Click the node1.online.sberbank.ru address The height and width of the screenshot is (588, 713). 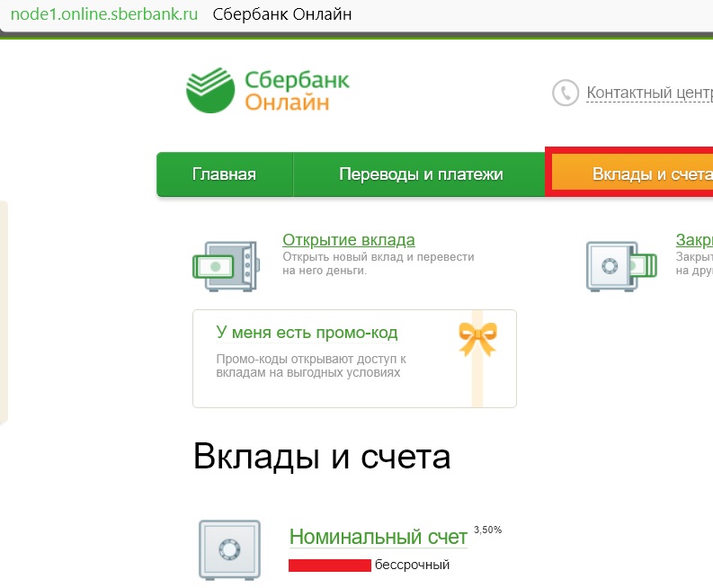click(103, 15)
